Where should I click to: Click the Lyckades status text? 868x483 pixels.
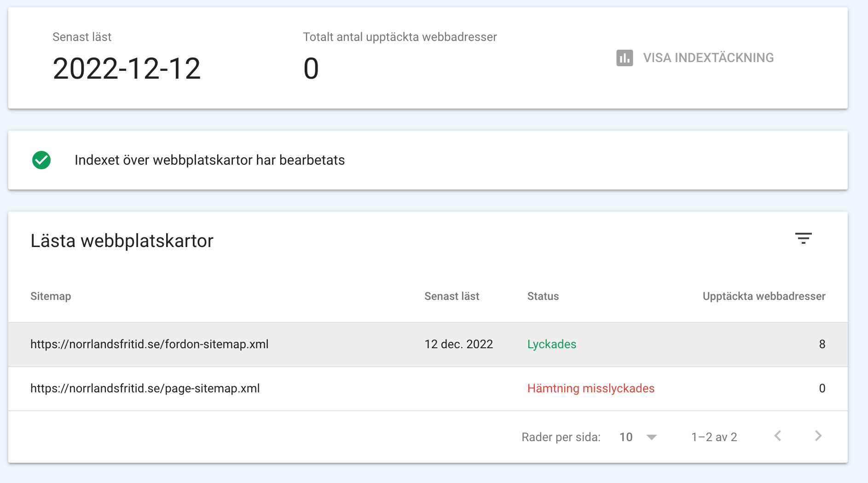point(551,344)
